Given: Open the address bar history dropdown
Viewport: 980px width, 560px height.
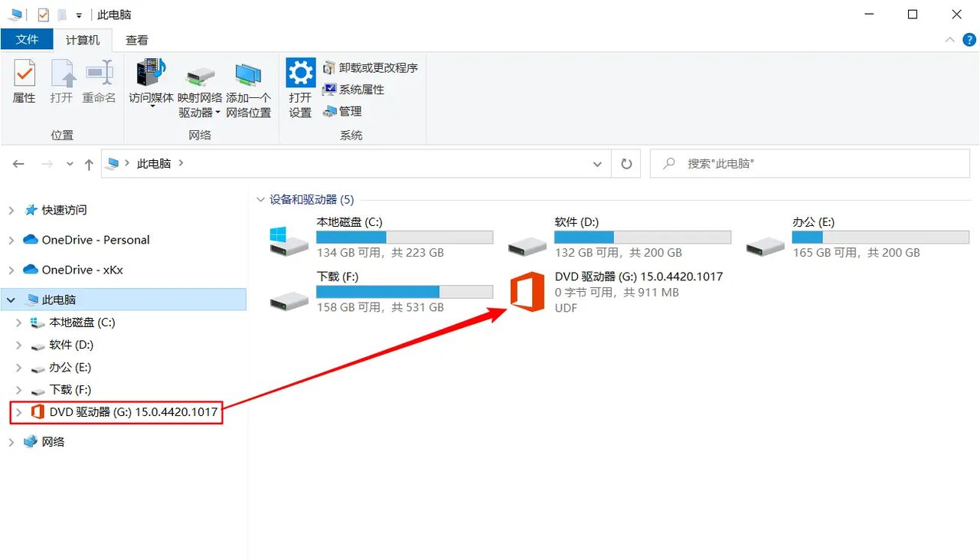Looking at the screenshot, I should coord(598,164).
